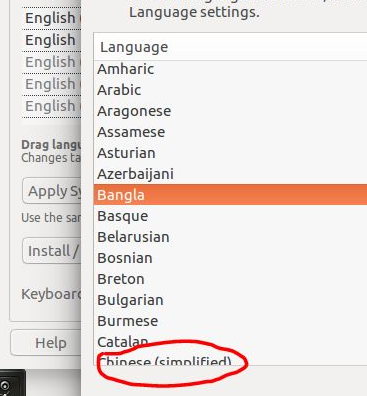367x396 pixels.
Task: Select the Azerbaijani language row
Action: [x=230, y=174]
